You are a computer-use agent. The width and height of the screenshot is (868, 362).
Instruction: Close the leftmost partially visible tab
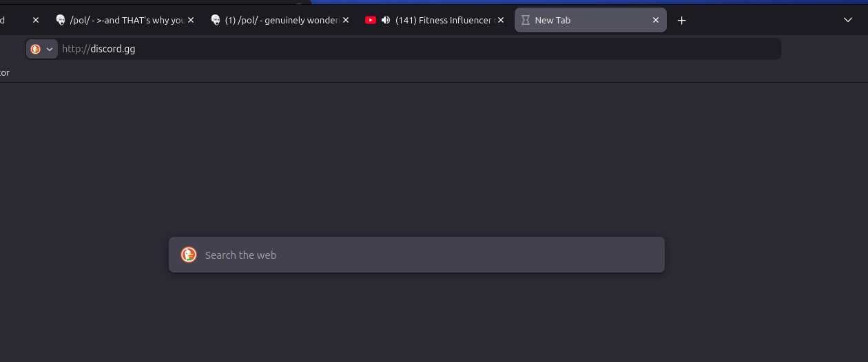coord(36,20)
